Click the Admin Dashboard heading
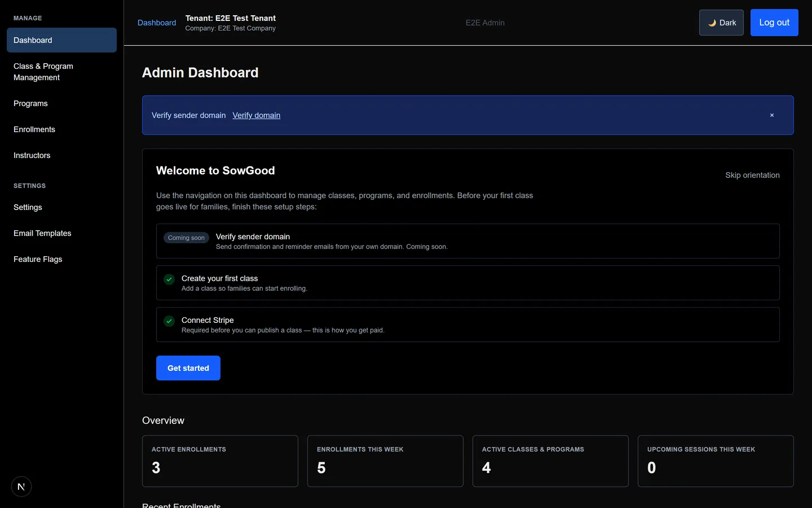The image size is (812, 508). click(x=200, y=72)
